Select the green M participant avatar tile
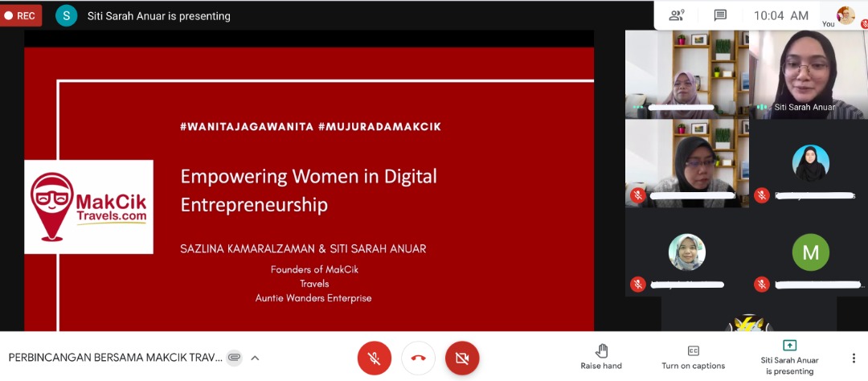Viewport: 868px width, 381px height. [810, 253]
